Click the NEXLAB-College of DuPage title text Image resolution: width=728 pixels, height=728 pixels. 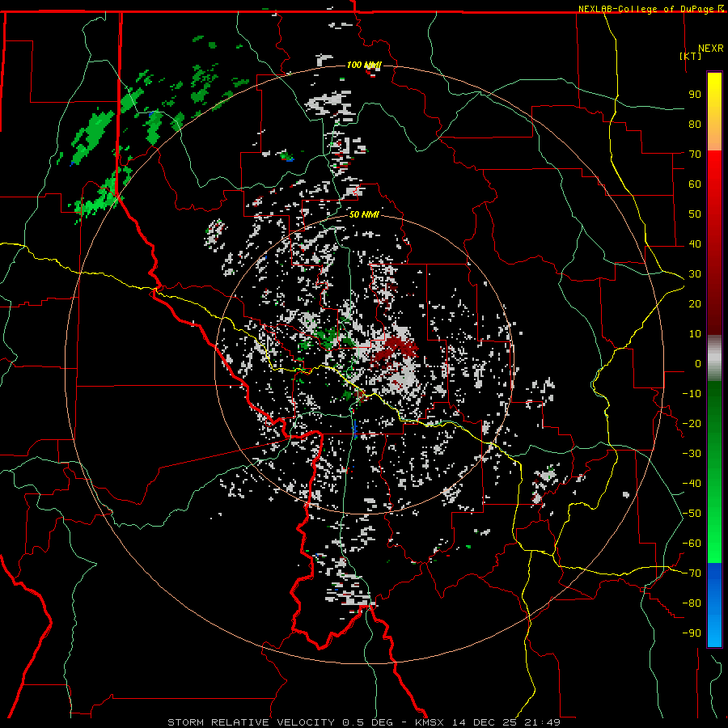(647, 9)
